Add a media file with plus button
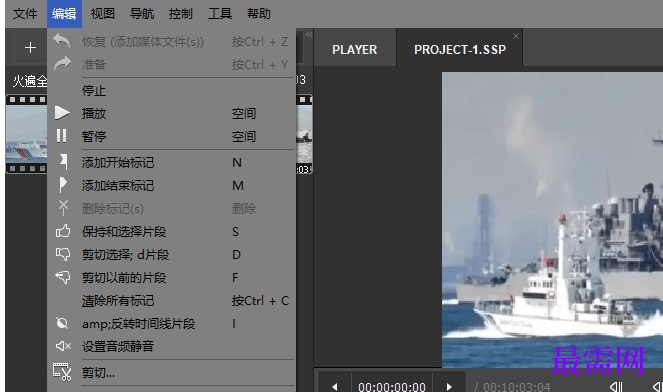Screen dimensions: 663x392 [x=30, y=47]
